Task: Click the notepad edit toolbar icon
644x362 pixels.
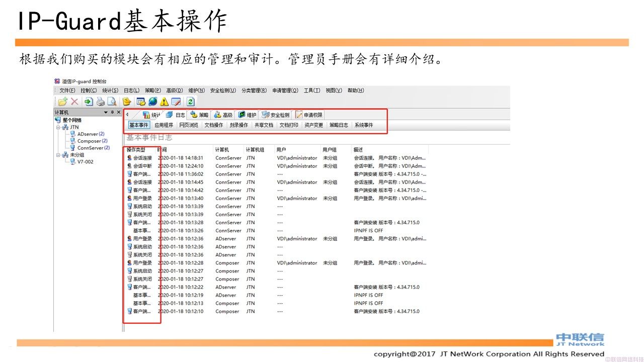Action: click(x=176, y=102)
